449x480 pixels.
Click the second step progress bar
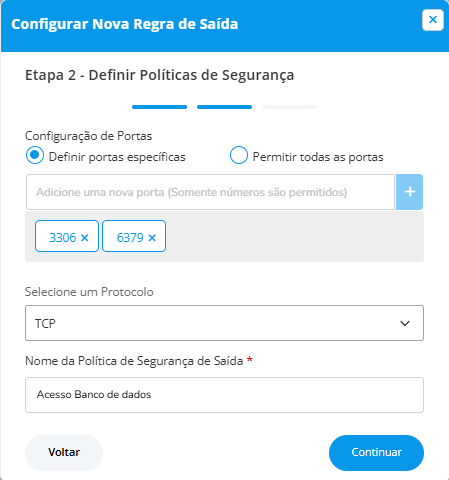224,107
